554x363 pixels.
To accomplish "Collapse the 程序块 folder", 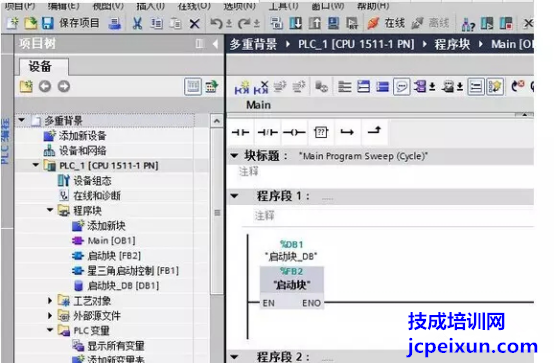I will (50, 210).
